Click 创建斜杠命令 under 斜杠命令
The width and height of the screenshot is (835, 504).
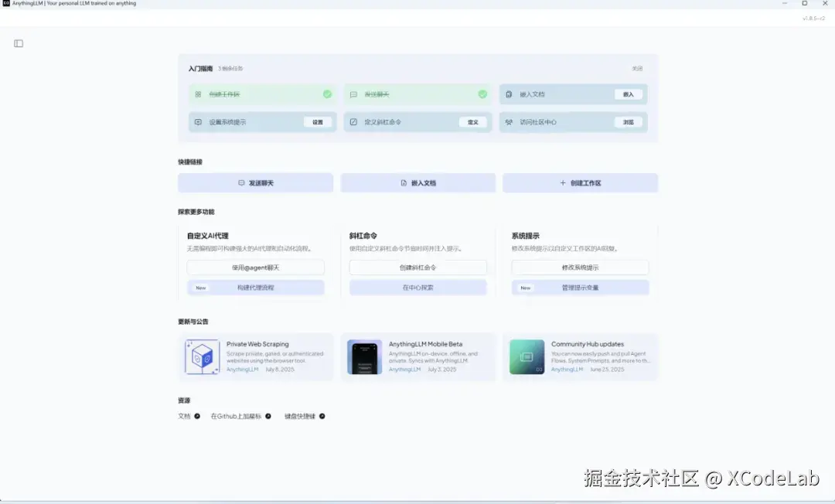pyautogui.click(x=417, y=267)
